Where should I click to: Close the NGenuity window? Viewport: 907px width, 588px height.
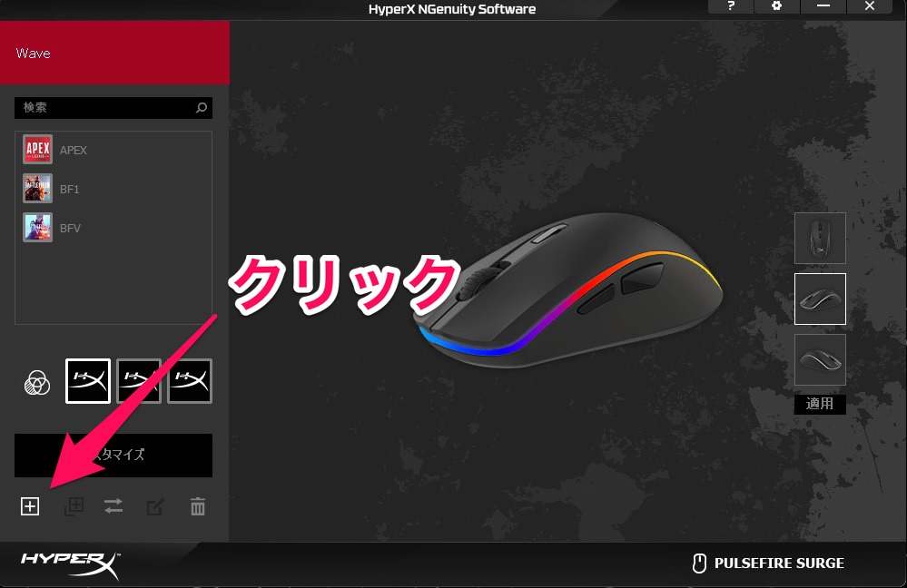[870, 6]
